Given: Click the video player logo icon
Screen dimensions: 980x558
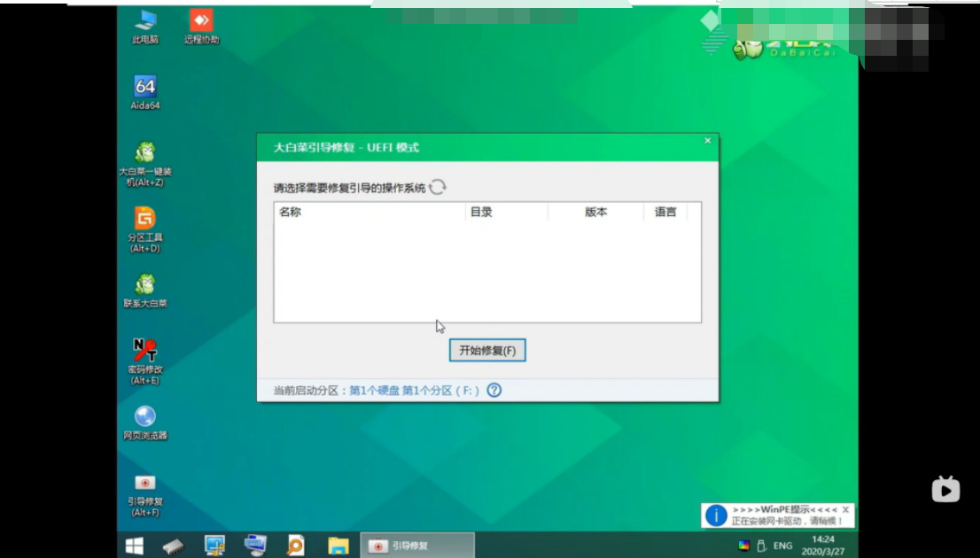Looking at the screenshot, I should click(945, 489).
